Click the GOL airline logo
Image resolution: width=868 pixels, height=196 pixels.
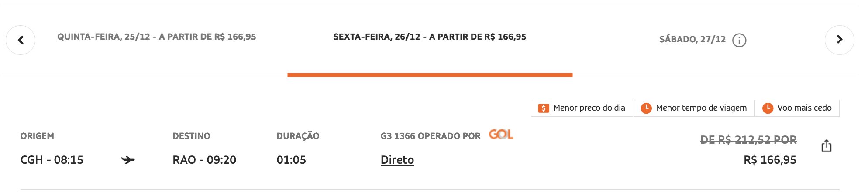tap(501, 135)
